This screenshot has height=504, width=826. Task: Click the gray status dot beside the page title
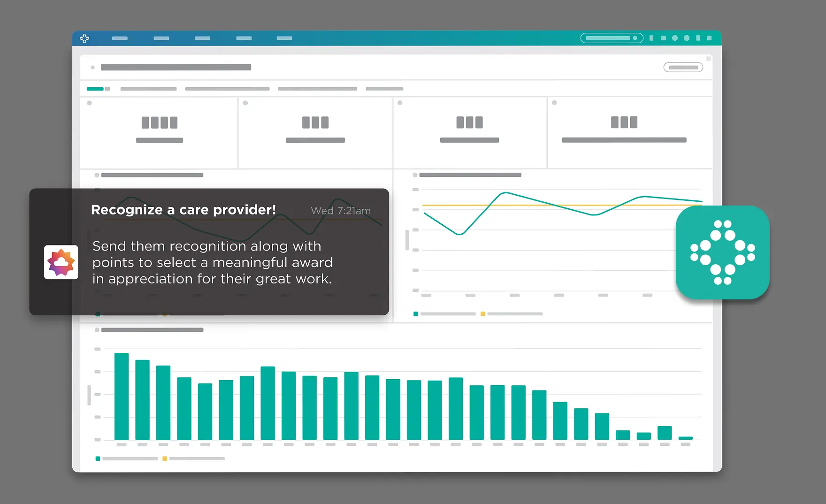(x=92, y=67)
